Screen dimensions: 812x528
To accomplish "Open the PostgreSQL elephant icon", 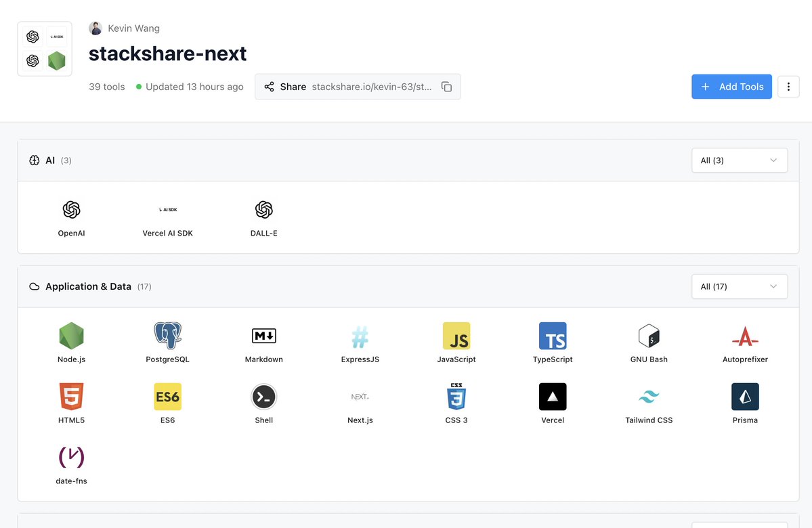I will (168, 336).
